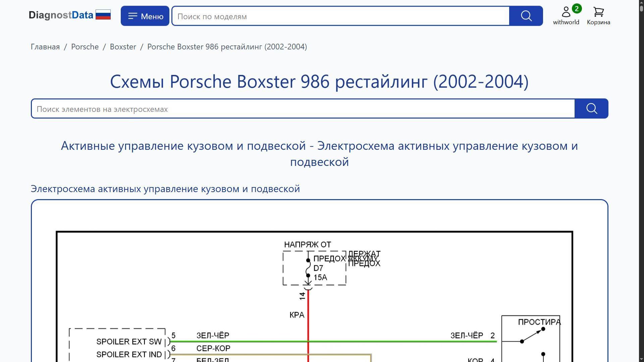The image size is (644, 362).
Task: Click the left ЗЕЛ-ЧЁР label at pin 5
Action: coord(213,335)
